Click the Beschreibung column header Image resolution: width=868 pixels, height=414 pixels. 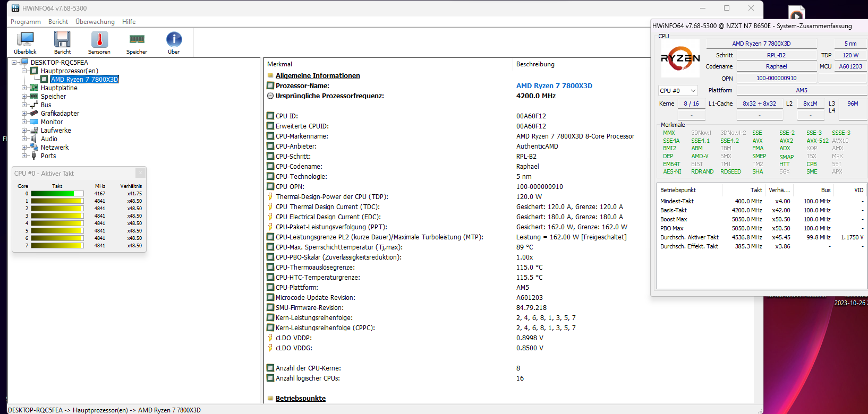point(535,64)
